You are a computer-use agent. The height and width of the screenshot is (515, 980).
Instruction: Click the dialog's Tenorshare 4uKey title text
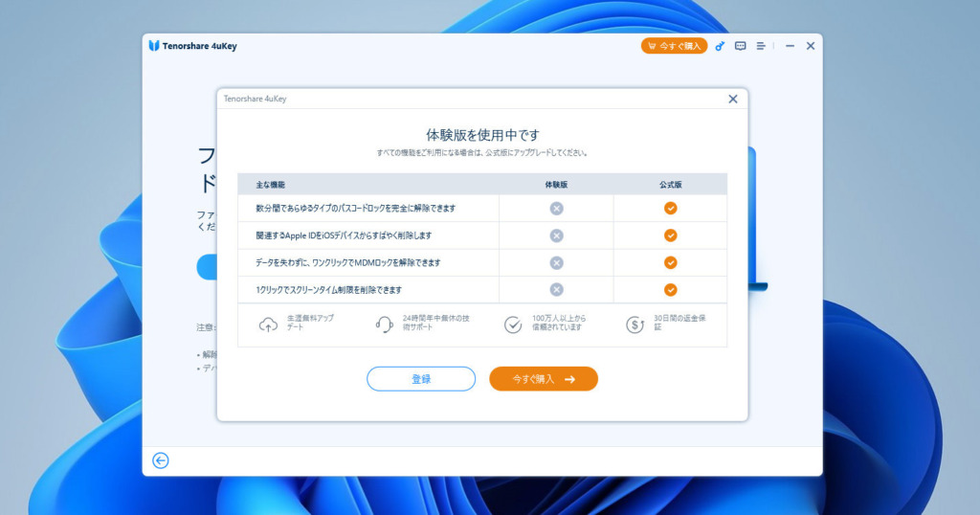(x=255, y=99)
